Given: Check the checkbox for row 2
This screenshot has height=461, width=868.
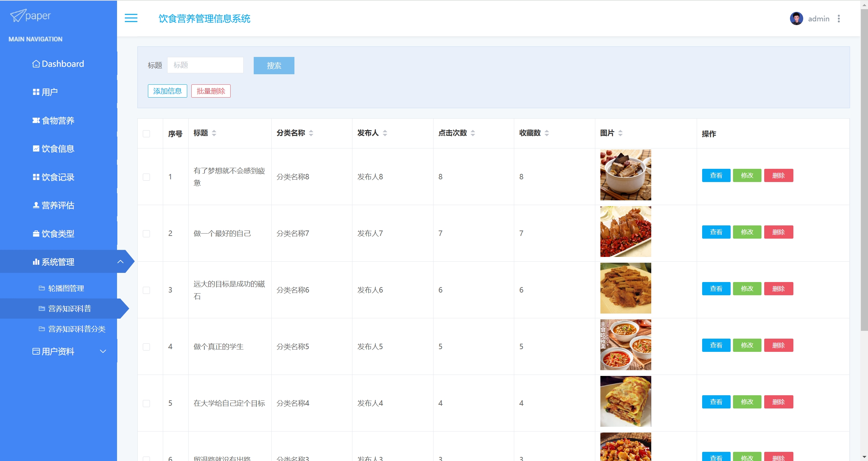Looking at the screenshot, I should (x=147, y=234).
